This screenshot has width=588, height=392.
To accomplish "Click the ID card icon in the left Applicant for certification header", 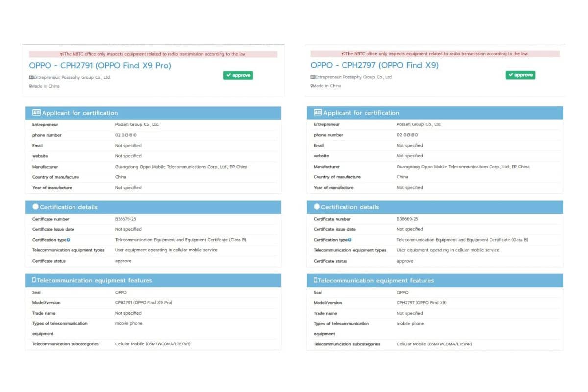I will tap(36, 113).
